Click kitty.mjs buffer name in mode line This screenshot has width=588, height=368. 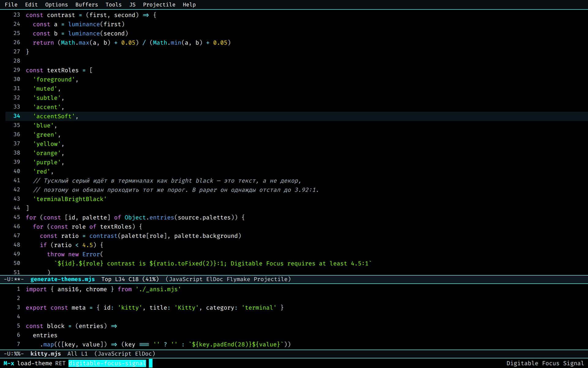coord(46,354)
